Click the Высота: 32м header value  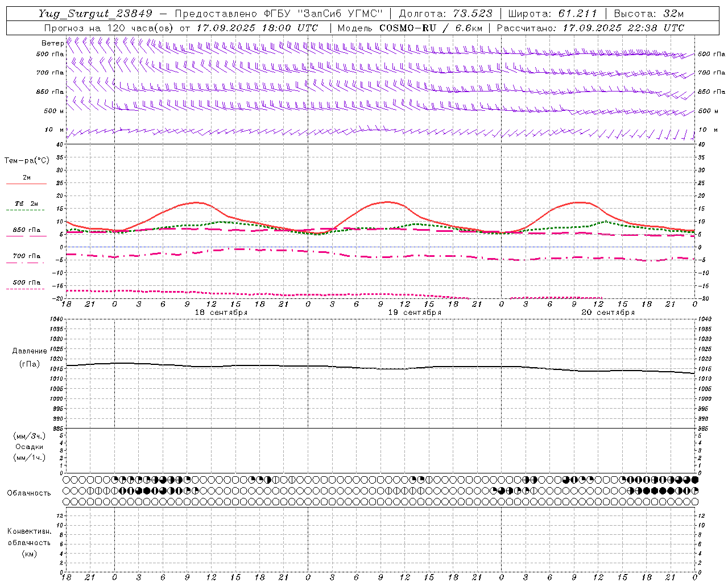[x=648, y=14]
